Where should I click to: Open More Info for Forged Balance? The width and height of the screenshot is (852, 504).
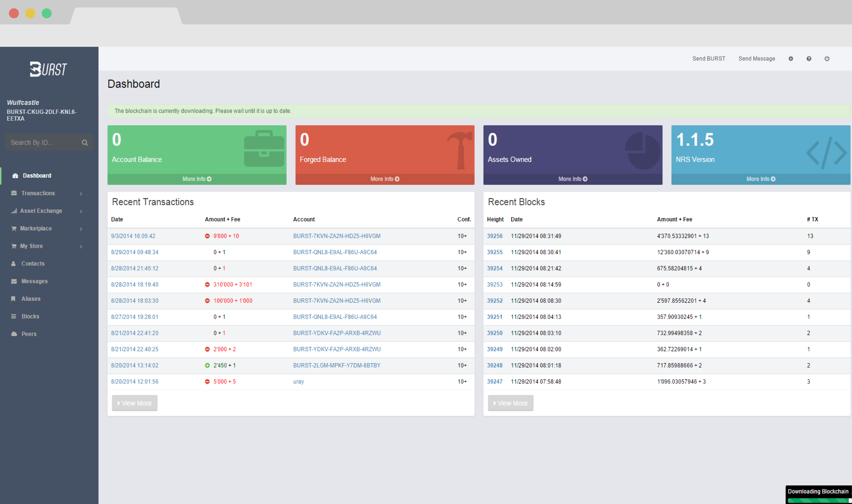point(385,179)
